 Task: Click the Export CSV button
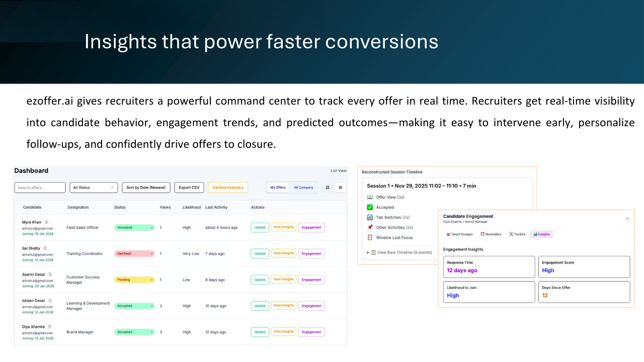tap(189, 187)
